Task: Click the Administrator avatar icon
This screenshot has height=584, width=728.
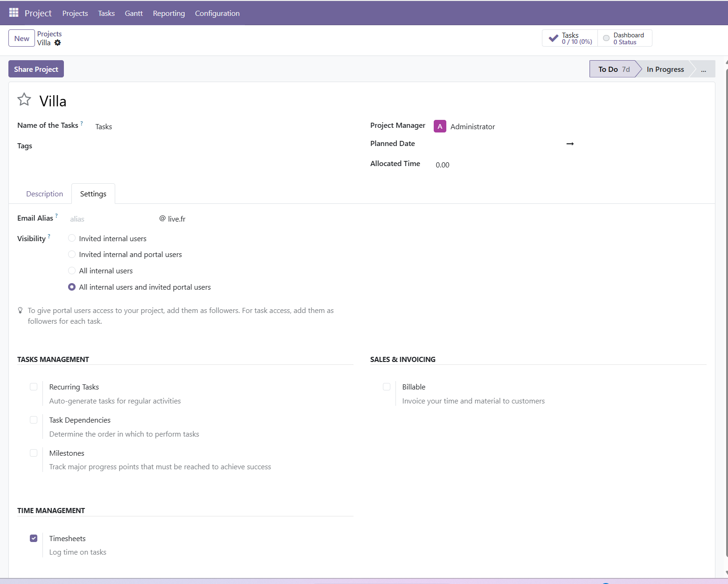Action: pyautogui.click(x=439, y=126)
